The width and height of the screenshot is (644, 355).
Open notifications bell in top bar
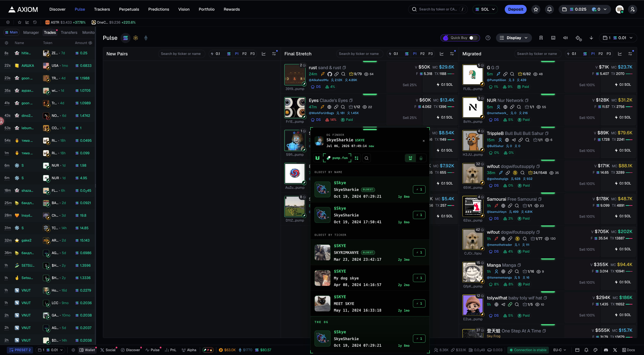coord(549,9)
